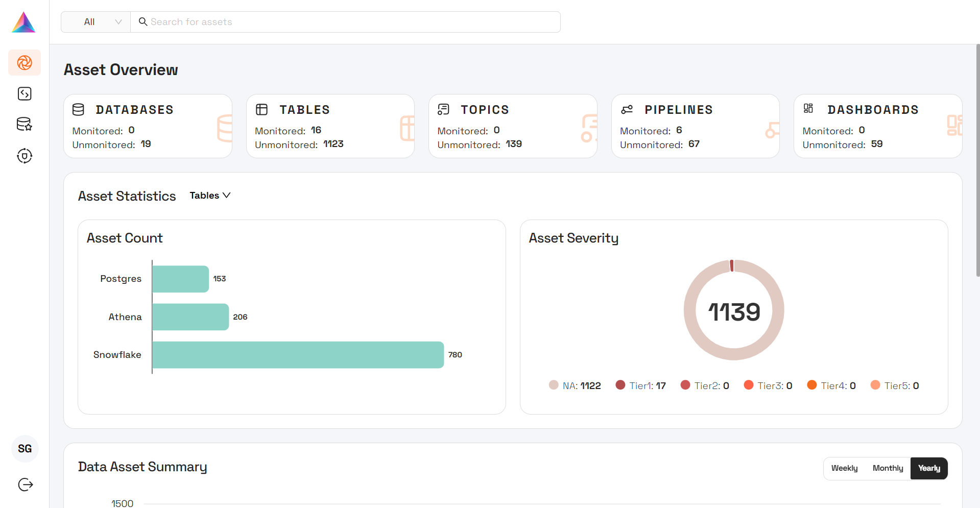Click the dashboards icon on Dashboards card
The image size is (980, 508).
pyautogui.click(x=808, y=108)
